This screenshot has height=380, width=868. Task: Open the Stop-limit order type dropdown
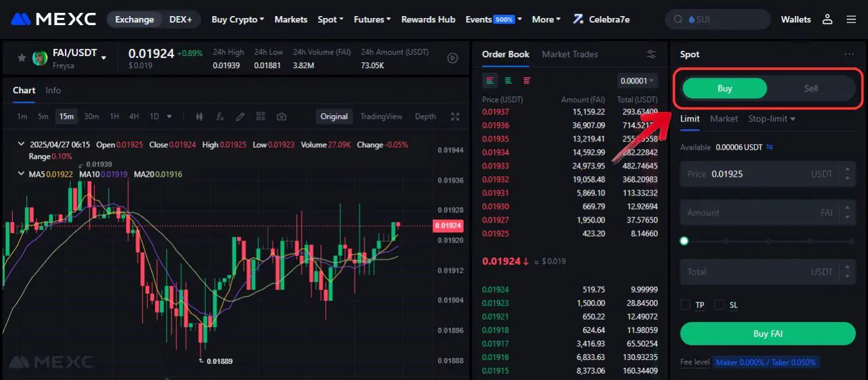coord(772,119)
